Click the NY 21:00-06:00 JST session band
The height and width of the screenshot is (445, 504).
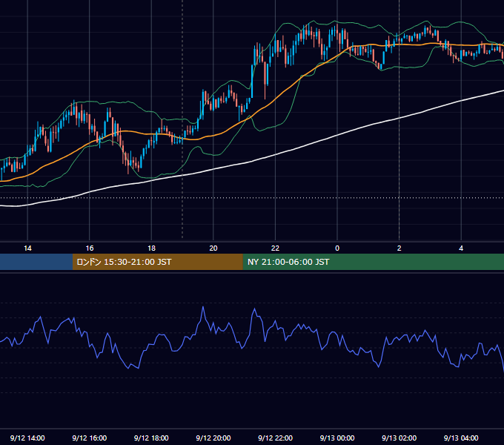tap(373, 262)
